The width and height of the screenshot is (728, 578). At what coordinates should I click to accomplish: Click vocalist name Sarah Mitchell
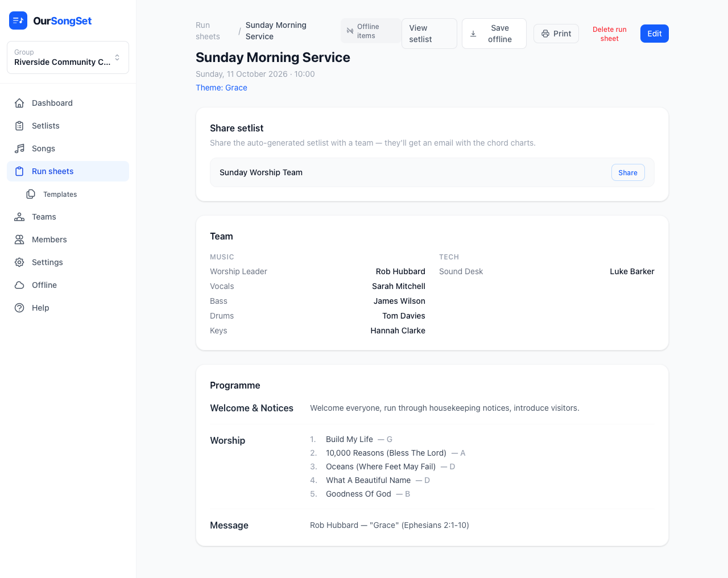click(399, 286)
